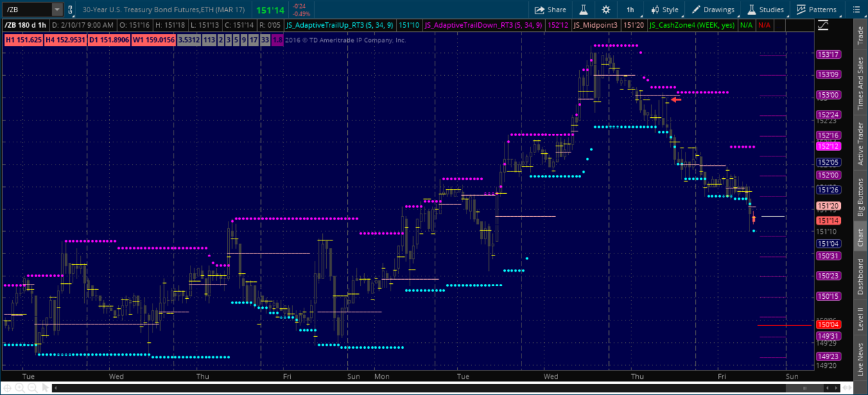Click the scrollbar left arrow

(x=55, y=388)
